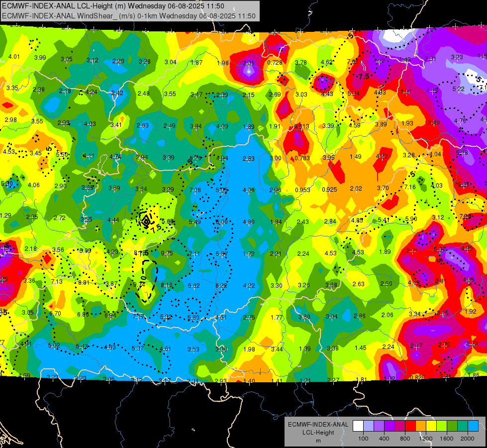
Task: Click the map value 5.67
Action: pos(222,254)
